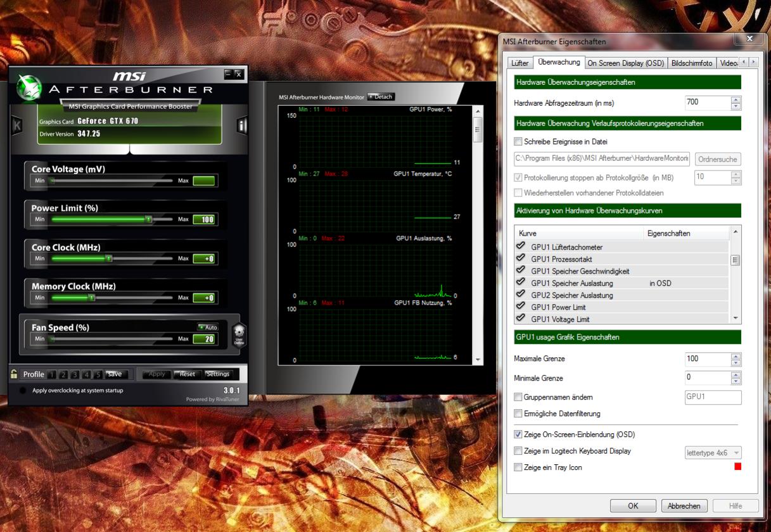Toggle checkmark for GPU2 Speicher Auslastung curve
Viewport: 771px width, 532px height.
tap(521, 294)
